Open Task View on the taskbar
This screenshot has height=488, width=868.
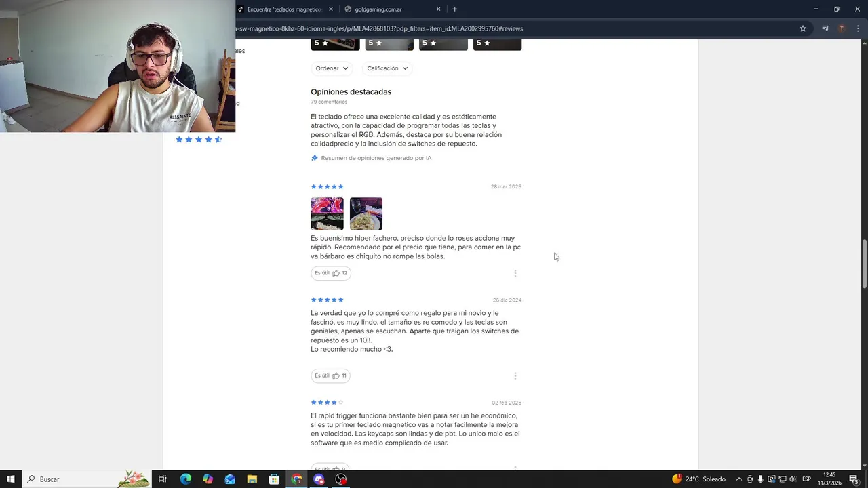pos(163,479)
